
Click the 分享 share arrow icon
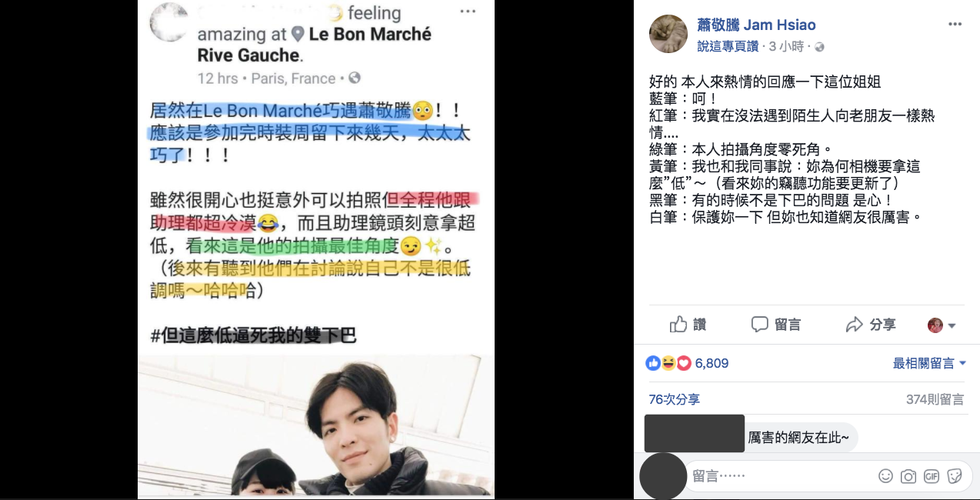[x=854, y=325]
